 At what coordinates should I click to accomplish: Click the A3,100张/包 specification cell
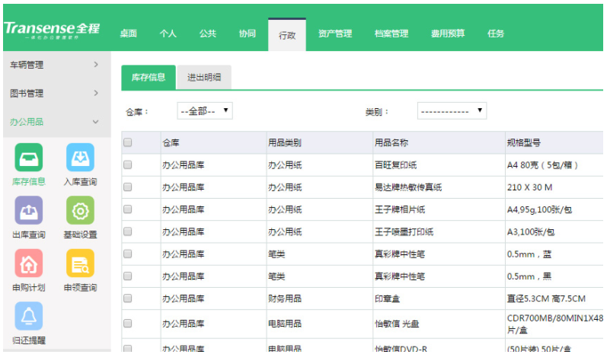tap(554, 232)
